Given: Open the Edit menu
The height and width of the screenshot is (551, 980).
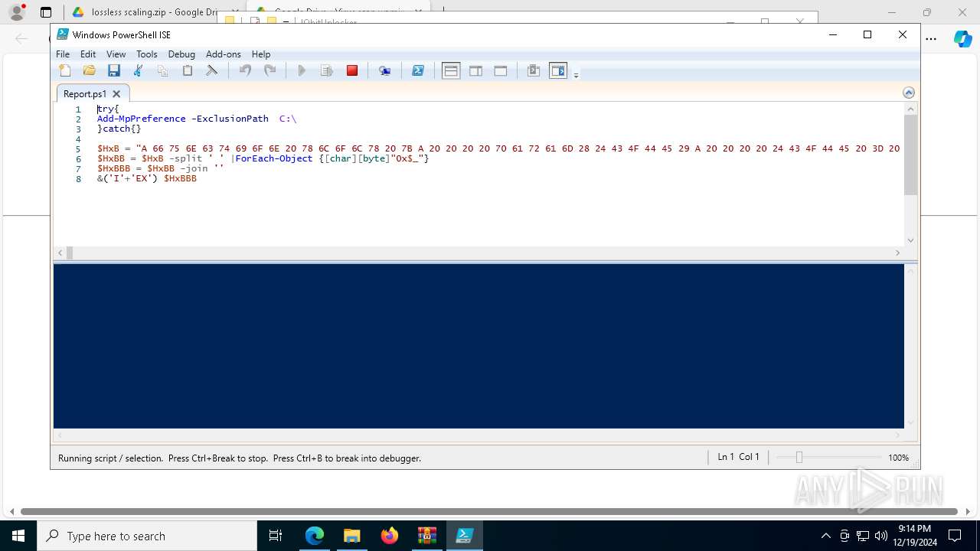Looking at the screenshot, I should click(x=88, y=54).
